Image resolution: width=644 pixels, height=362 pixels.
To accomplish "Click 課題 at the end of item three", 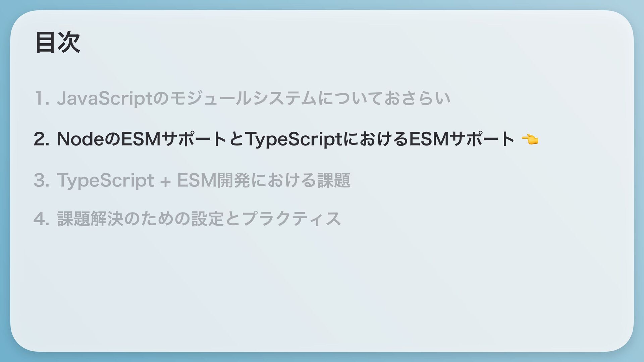I will pyautogui.click(x=334, y=180).
